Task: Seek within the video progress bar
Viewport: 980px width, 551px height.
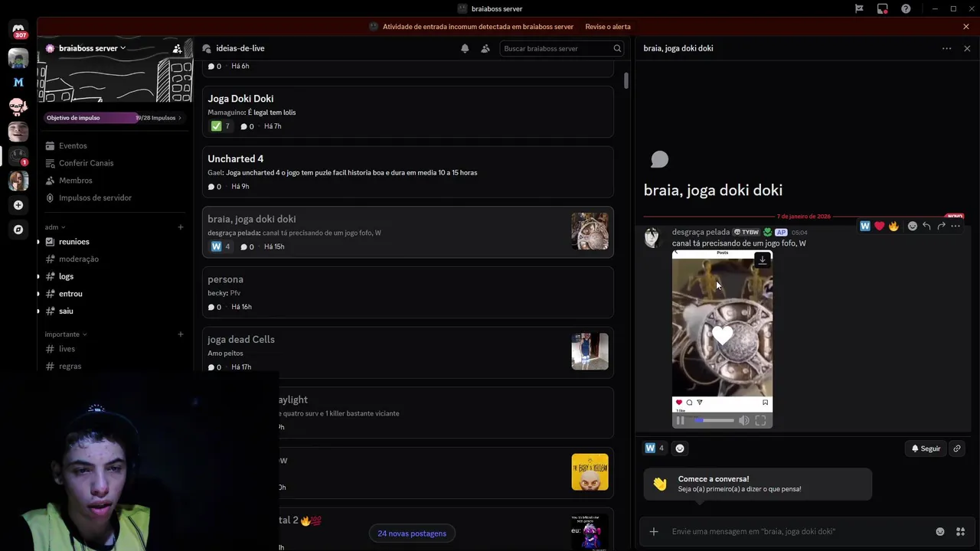Action: (x=714, y=420)
